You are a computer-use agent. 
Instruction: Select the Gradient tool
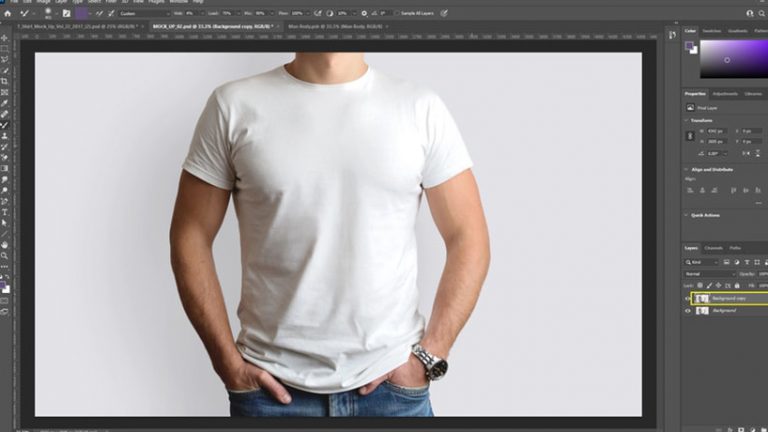click(4, 168)
